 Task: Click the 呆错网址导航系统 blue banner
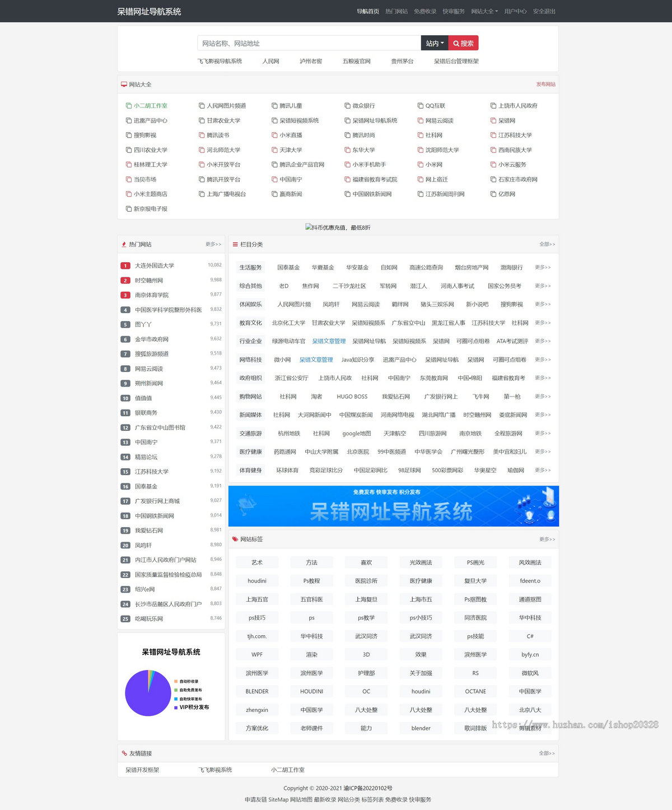point(394,506)
